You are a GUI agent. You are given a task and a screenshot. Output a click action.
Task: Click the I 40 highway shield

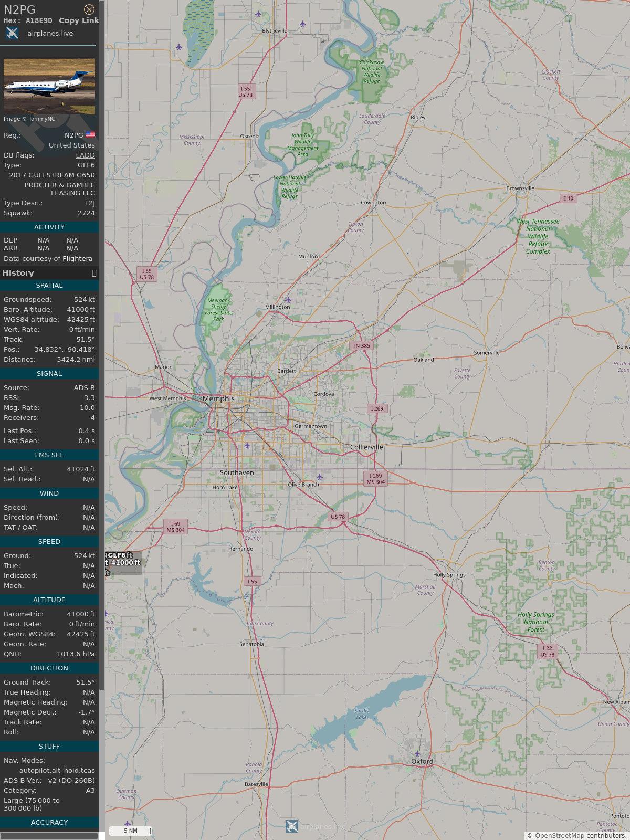(x=569, y=198)
